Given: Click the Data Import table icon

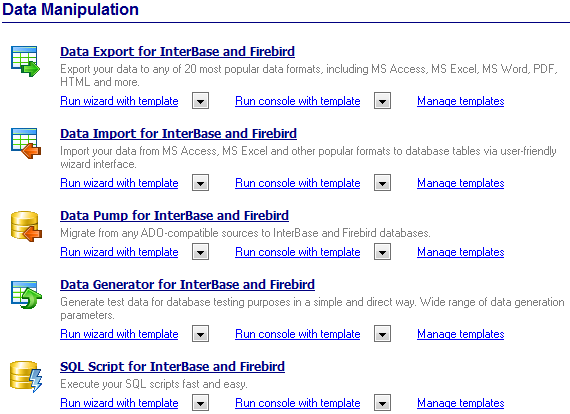Looking at the screenshot, I should [x=25, y=143].
